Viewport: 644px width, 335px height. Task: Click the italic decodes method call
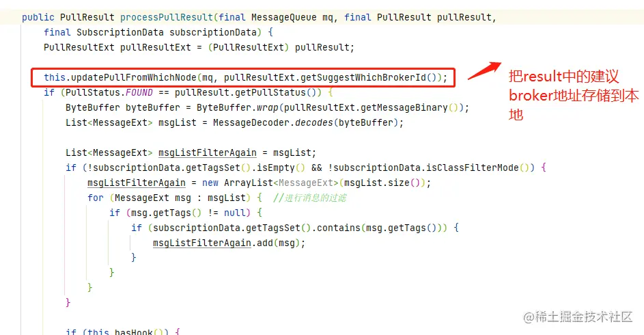(x=313, y=122)
